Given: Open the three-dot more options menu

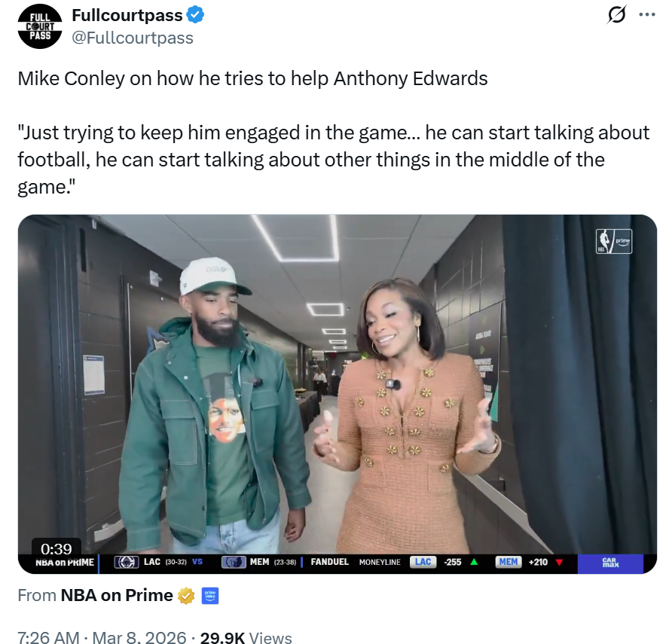Looking at the screenshot, I should (647, 15).
